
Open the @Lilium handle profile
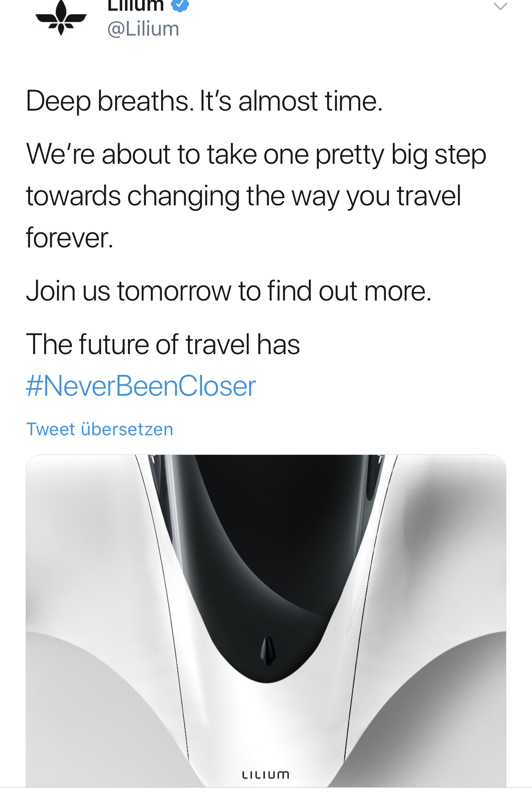[143, 29]
